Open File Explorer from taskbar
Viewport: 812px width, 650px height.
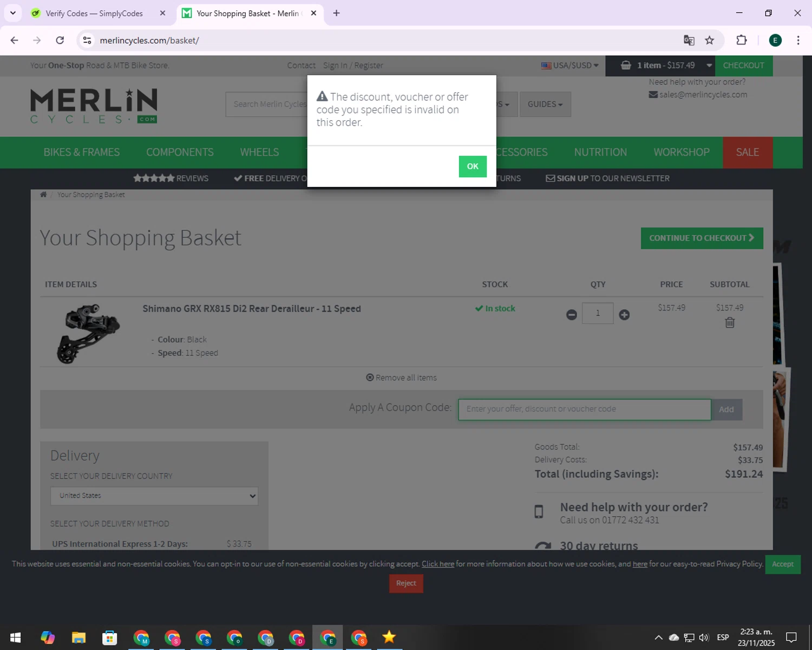(x=78, y=638)
